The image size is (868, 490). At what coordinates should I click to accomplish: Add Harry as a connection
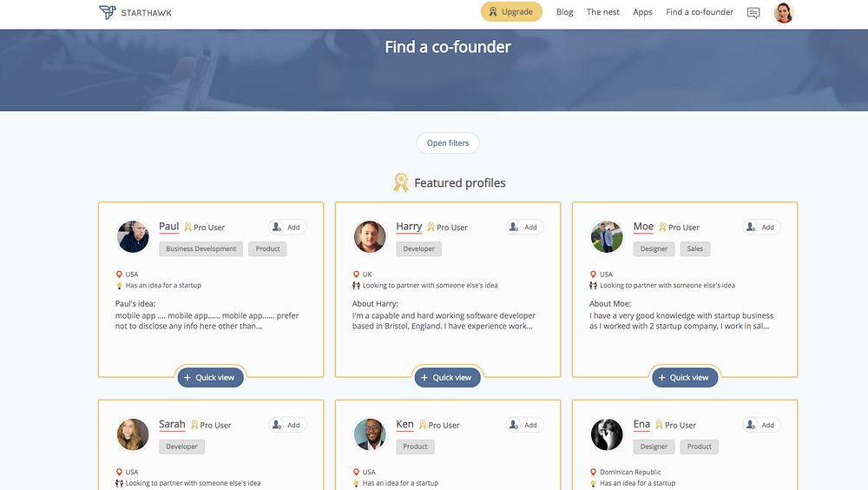524,227
